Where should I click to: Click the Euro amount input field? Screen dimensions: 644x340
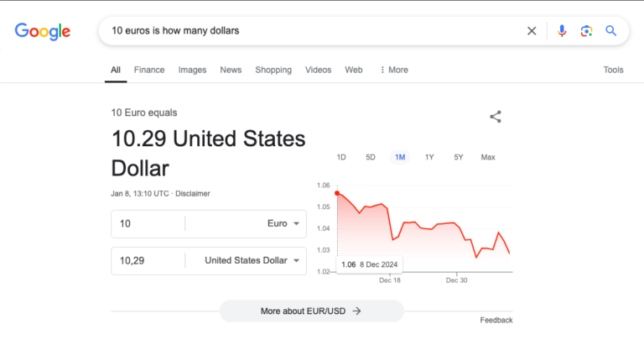[148, 223]
